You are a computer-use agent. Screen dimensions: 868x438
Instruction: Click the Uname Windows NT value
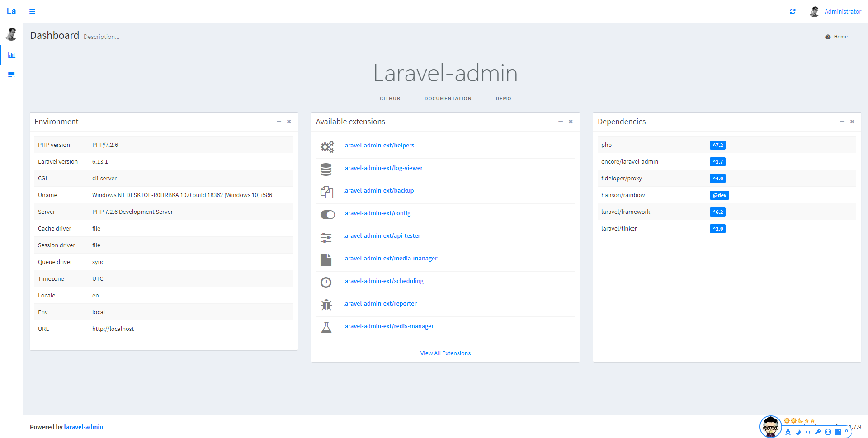click(182, 195)
